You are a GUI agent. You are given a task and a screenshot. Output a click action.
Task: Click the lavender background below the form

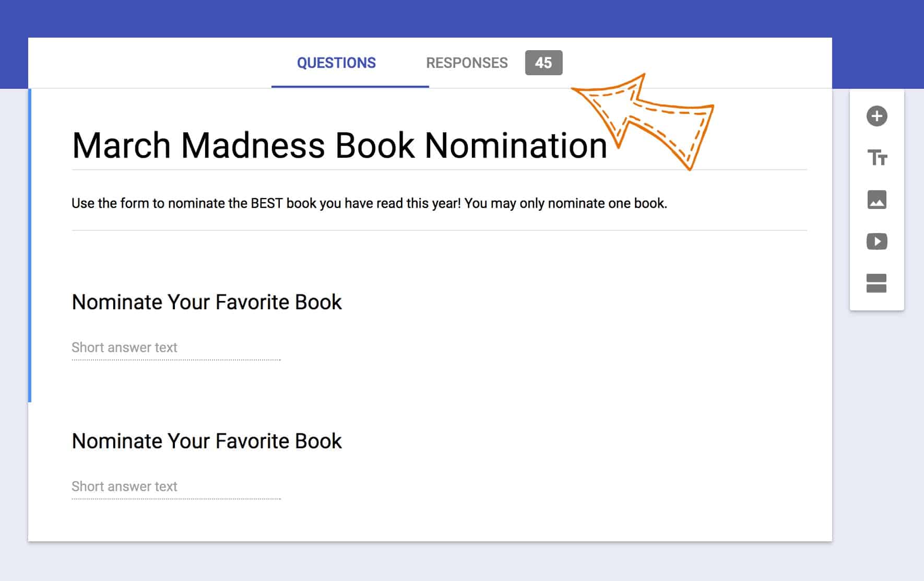[x=462, y=562]
